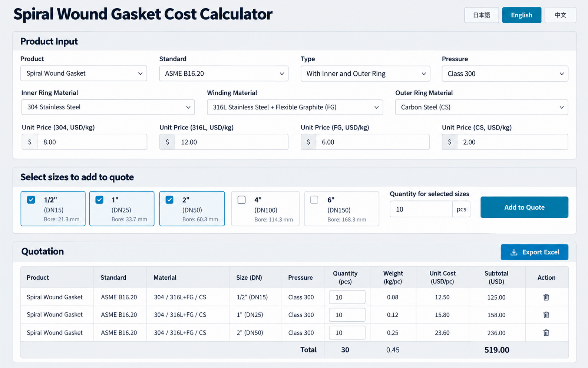This screenshot has height=368, width=588.
Task: Click the unit cost 15.80 cell
Action: click(x=442, y=315)
